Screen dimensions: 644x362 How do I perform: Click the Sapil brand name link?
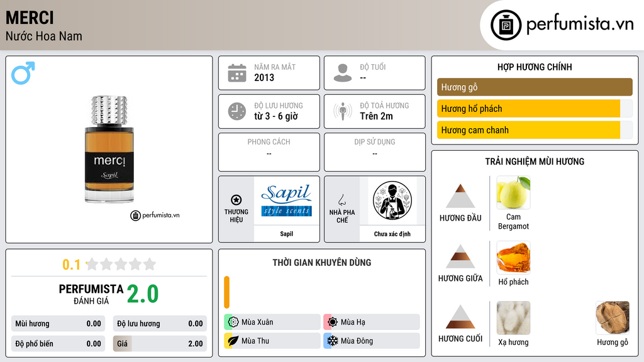pos(287,234)
